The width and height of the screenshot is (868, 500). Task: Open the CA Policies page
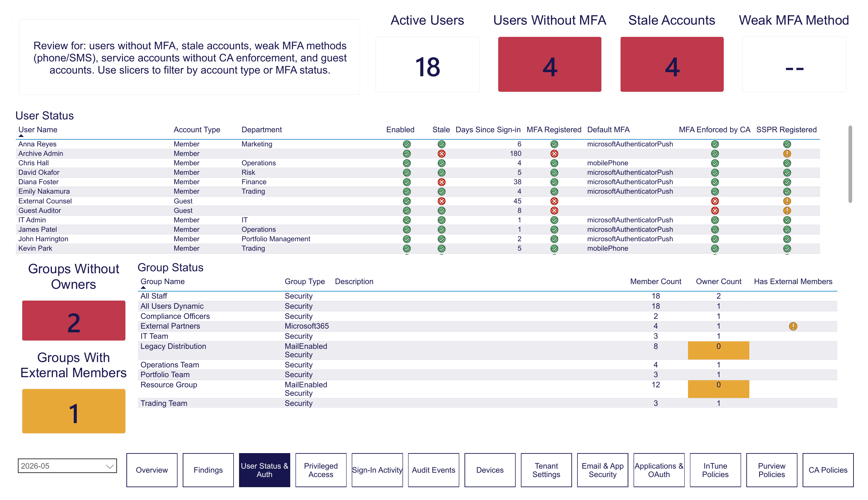[828, 470]
